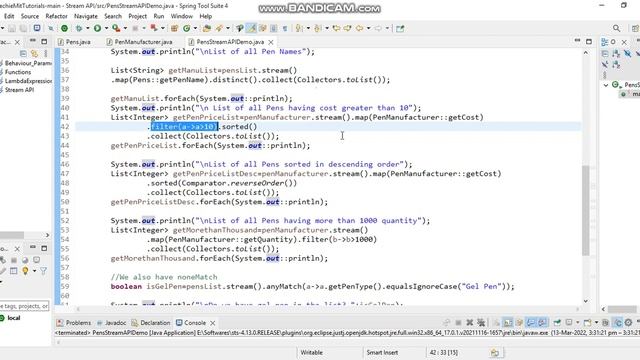This screenshot has width=640, height=360.
Task: Click the Remove All Terminated Launches icon
Action: coord(481,322)
